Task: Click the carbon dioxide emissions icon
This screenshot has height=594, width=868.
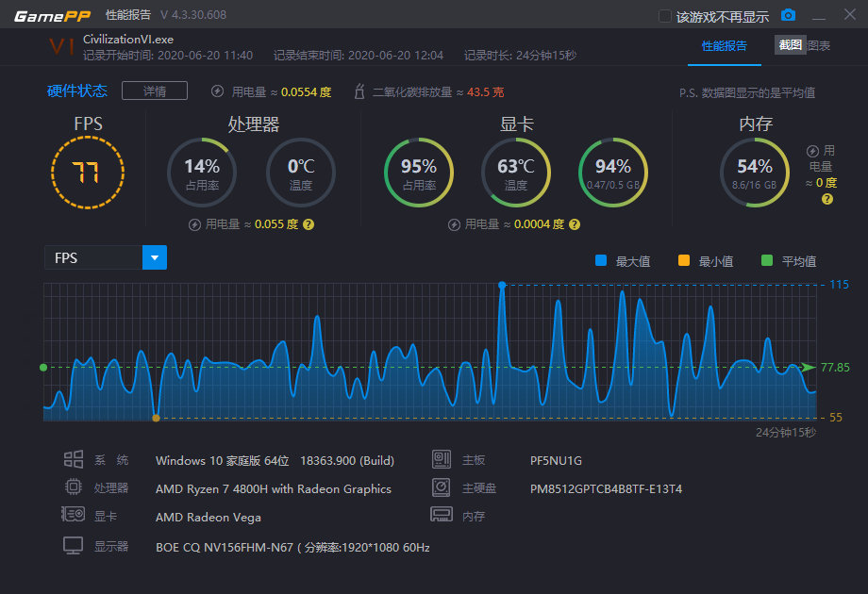Action: tap(359, 91)
